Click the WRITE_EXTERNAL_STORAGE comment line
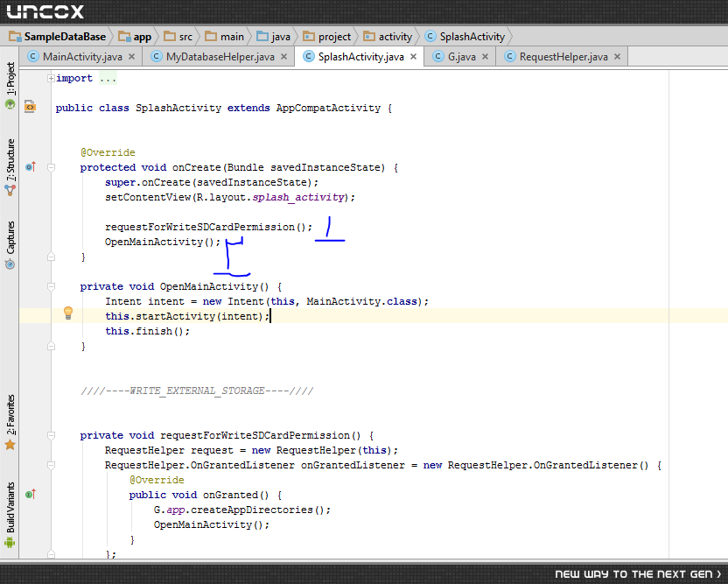The width and height of the screenshot is (728, 584). pyautogui.click(x=197, y=391)
